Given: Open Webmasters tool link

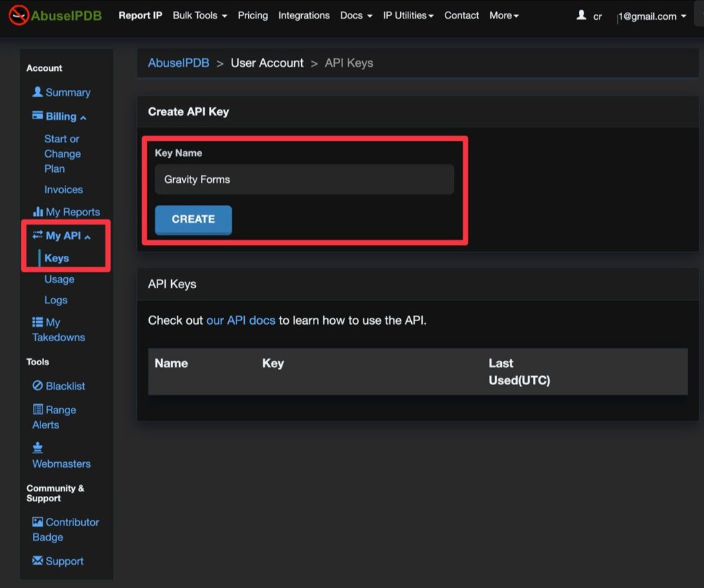Looking at the screenshot, I should coord(61,464).
